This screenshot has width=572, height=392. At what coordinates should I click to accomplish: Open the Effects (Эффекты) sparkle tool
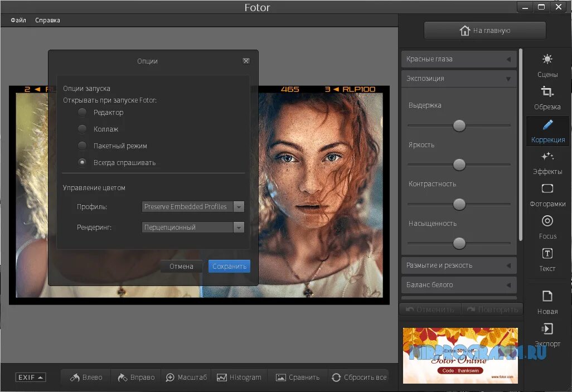pos(547,163)
